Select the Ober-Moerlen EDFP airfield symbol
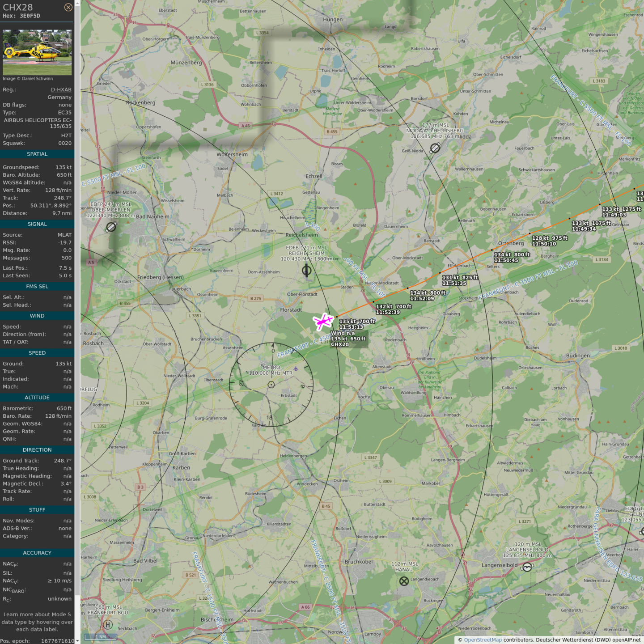The width and height of the screenshot is (644, 644). click(111, 227)
